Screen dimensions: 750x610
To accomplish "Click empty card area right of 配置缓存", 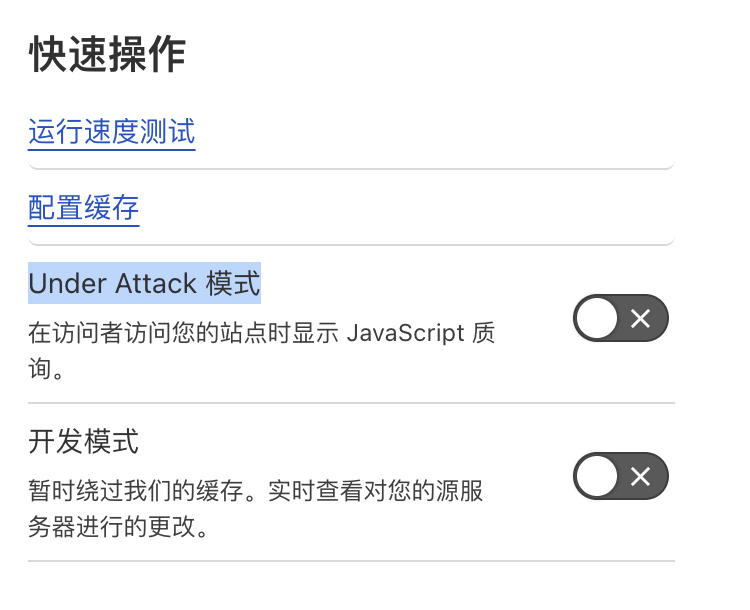I will click(x=407, y=208).
